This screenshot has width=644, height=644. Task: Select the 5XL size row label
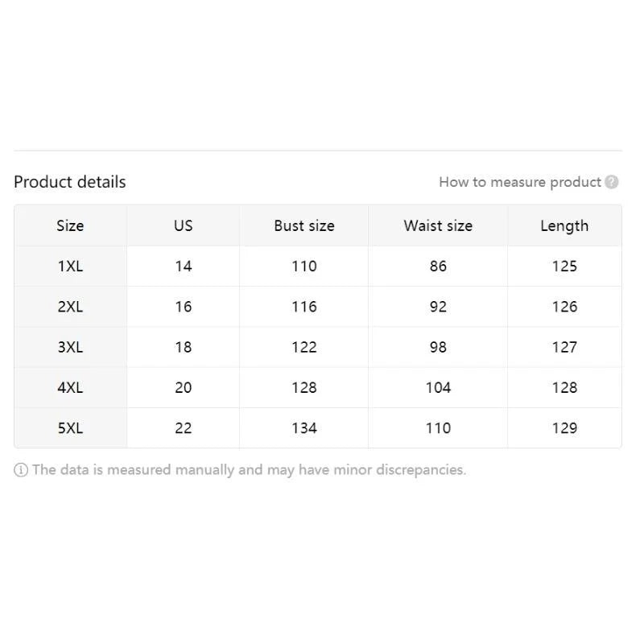coord(70,428)
